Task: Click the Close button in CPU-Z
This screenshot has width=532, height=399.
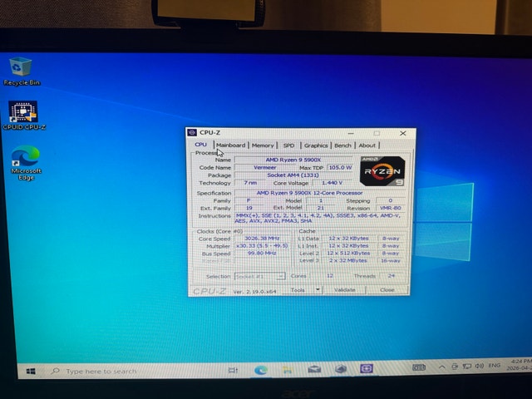Action: (x=387, y=290)
